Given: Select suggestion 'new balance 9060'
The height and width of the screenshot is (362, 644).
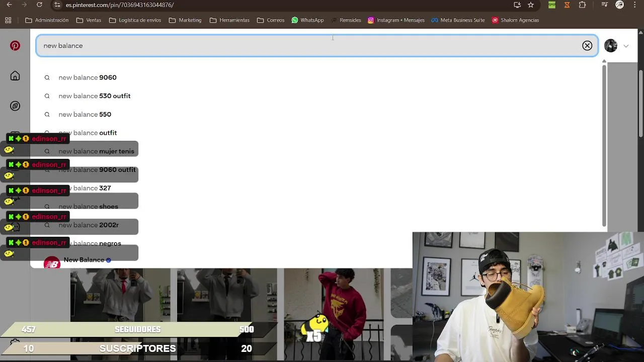Looking at the screenshot, I should pyautogui.click(x=88, y=77).
